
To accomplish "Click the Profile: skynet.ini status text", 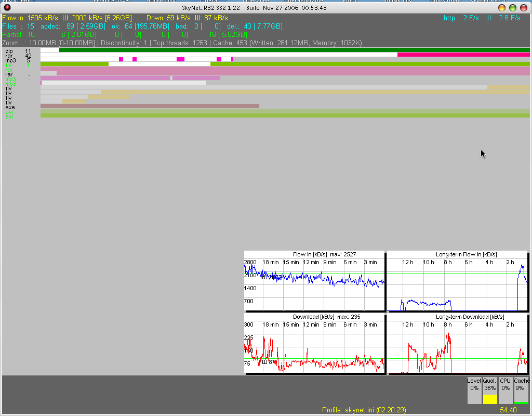I will (364, 410).
